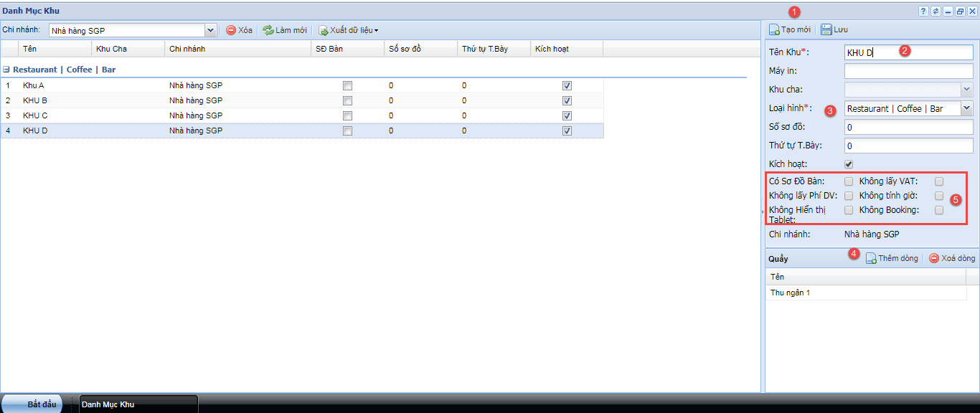
Task: Click the Bắt đầu start button
Action: (x=32, y=404)
